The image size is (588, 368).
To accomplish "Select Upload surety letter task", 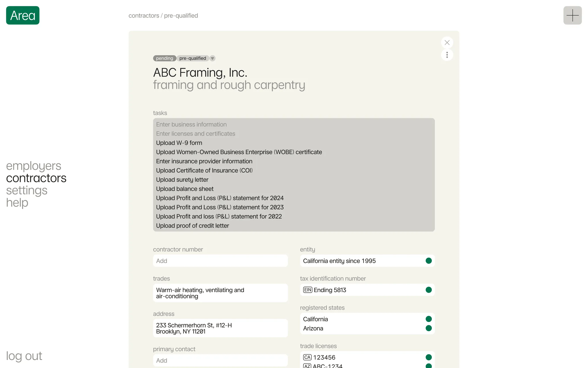I will [x=182, y=180].
